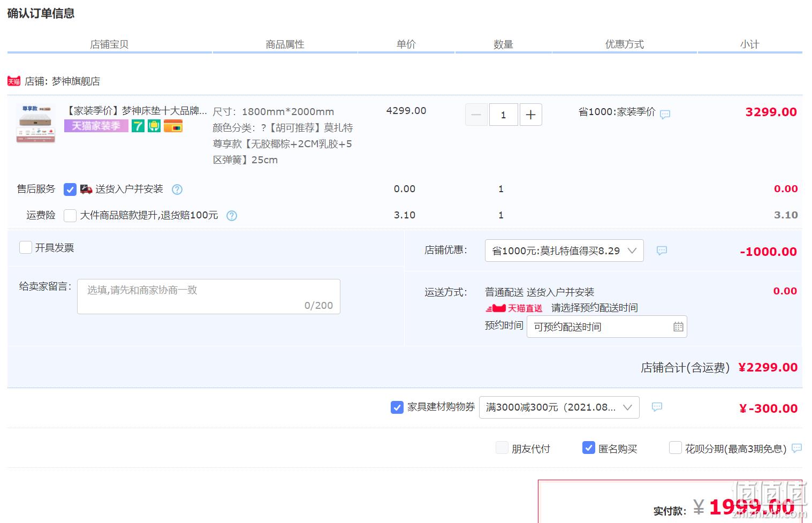This screenshot has height=523, width=812.
Task: Check the 朋友代付 checkbox
Action: [x=502, y=448]
